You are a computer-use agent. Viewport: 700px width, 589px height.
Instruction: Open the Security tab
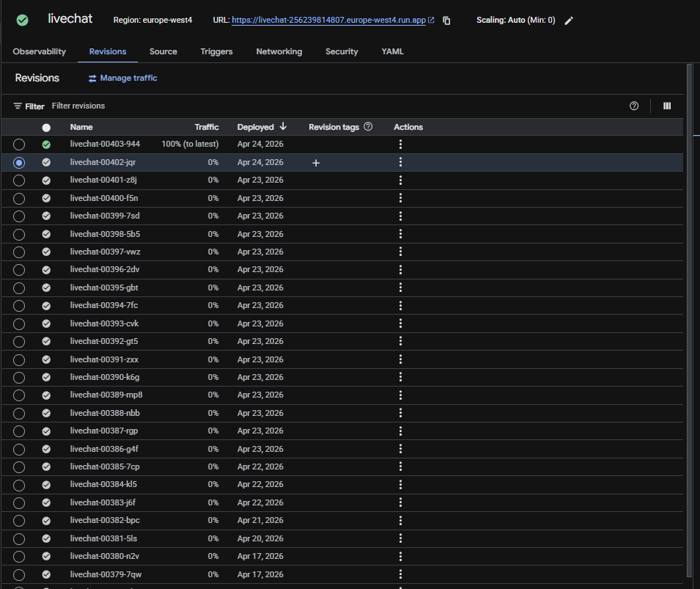[342, 51]
